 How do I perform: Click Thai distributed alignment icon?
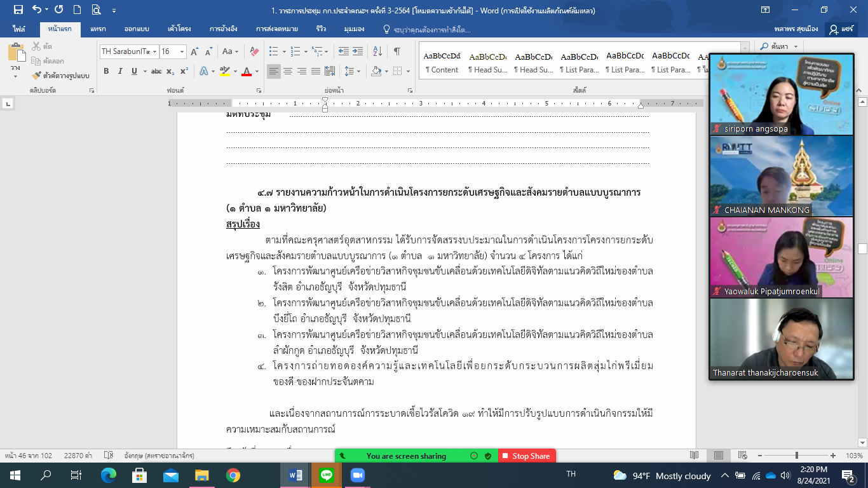tap(329, 71)
